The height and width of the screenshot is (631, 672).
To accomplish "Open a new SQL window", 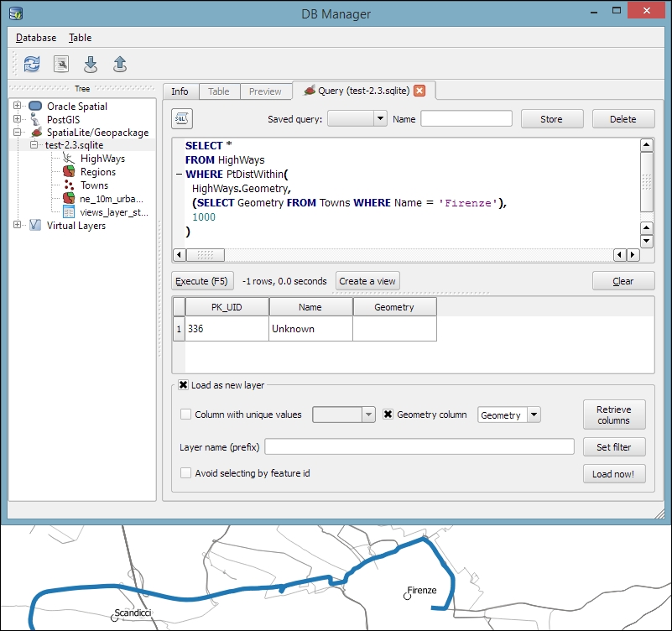I will tap(60, 64).
